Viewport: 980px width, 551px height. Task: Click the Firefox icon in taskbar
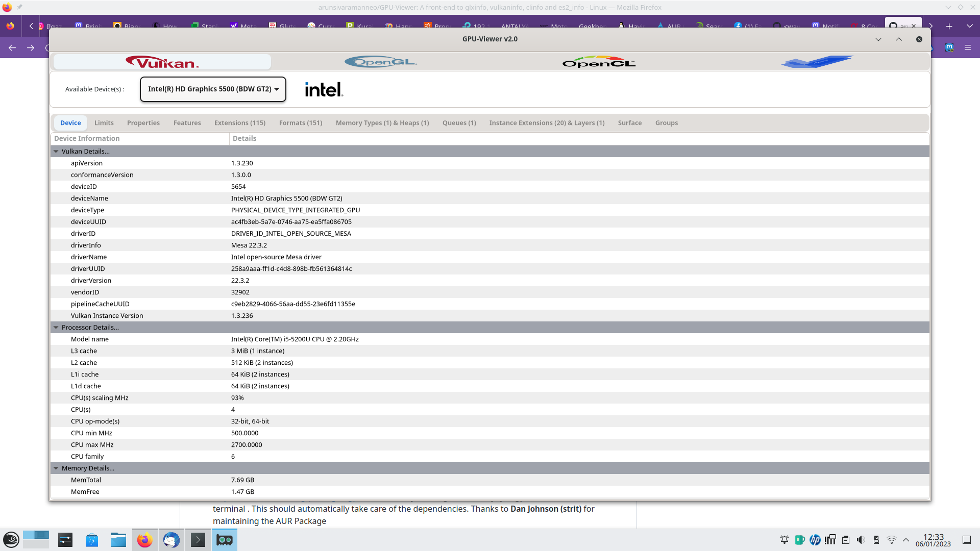(x=145, y=540)
